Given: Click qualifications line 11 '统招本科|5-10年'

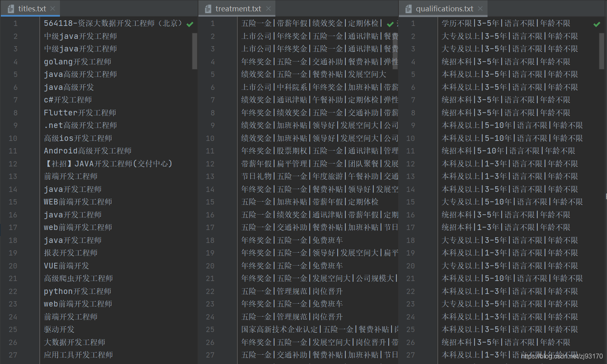Looking at the screenshot, I should click(508, 151).
